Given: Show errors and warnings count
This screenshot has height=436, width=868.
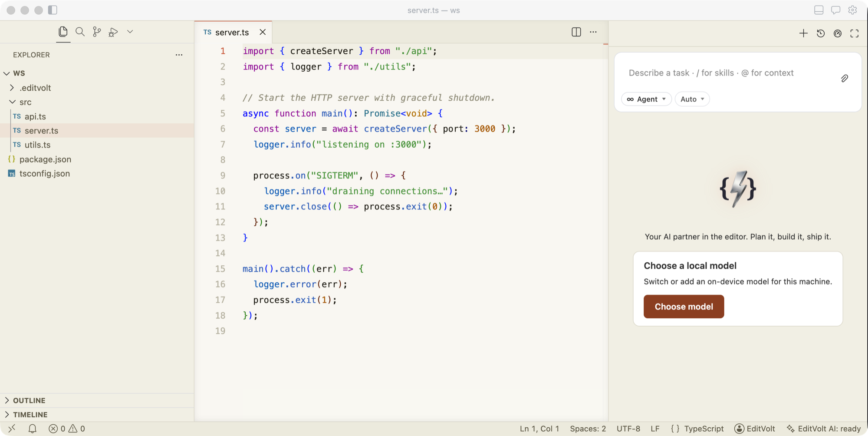Looking at the screenshot, I should pos(67,429).
